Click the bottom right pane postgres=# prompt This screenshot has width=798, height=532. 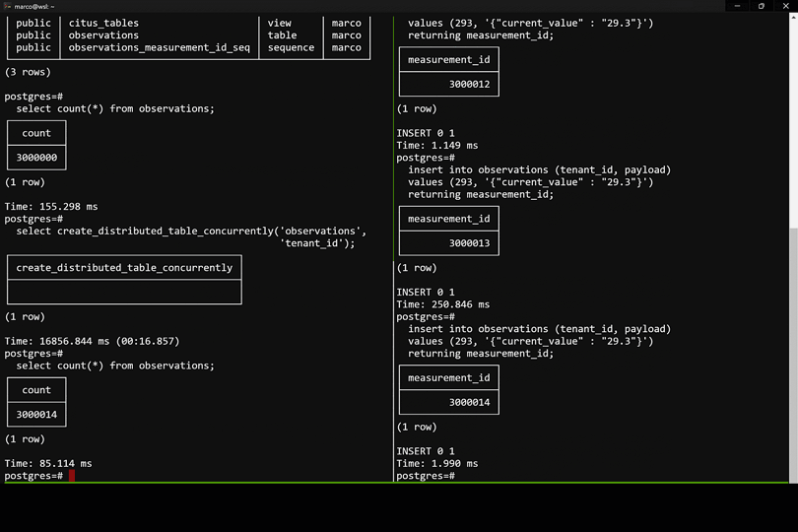[426, 476]
